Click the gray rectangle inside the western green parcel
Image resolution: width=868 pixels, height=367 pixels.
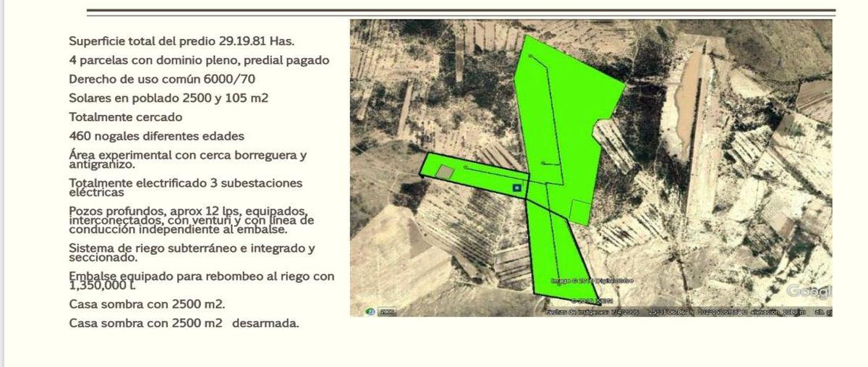pyautogui.click(x=445, y=172)
